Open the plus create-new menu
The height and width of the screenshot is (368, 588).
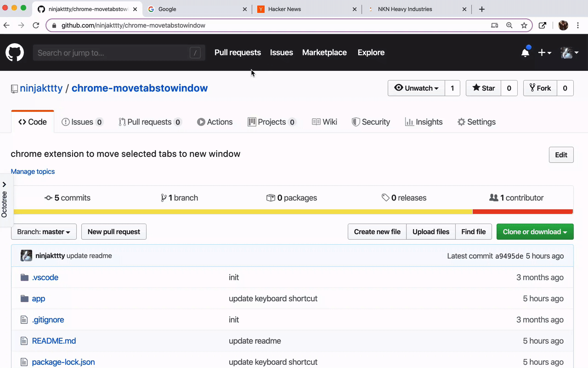(x=544, y=52)
